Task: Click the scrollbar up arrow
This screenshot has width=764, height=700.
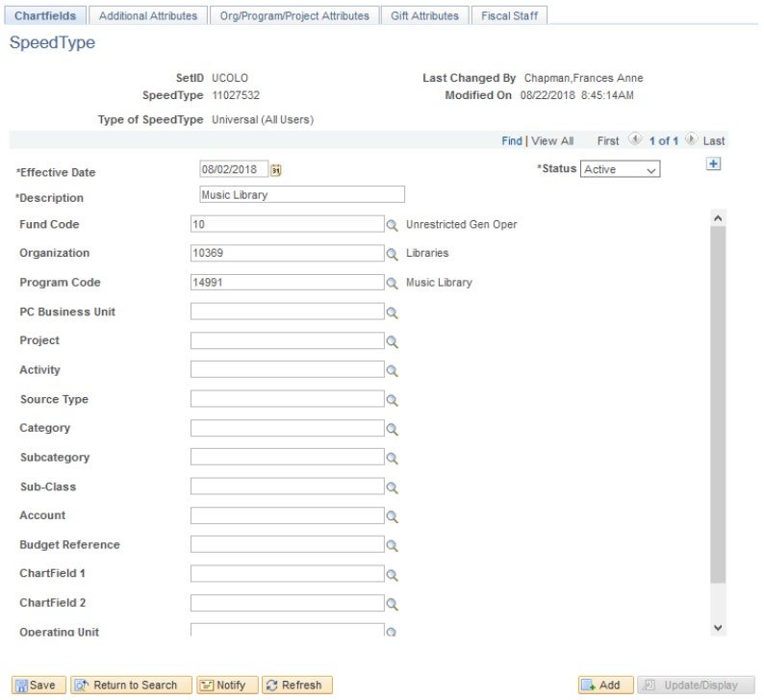Action: [718, 218]
